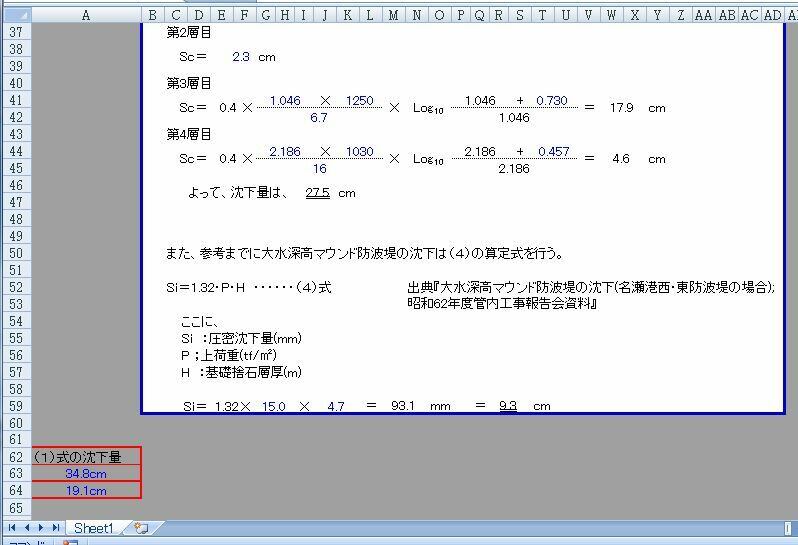Screen dimensions: 798x545
Task: Click the definition Si :圧密沈下量(mm)
Action: point(241,338)
